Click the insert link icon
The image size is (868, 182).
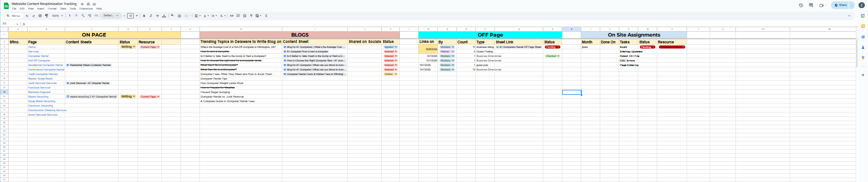click(232, 16)
